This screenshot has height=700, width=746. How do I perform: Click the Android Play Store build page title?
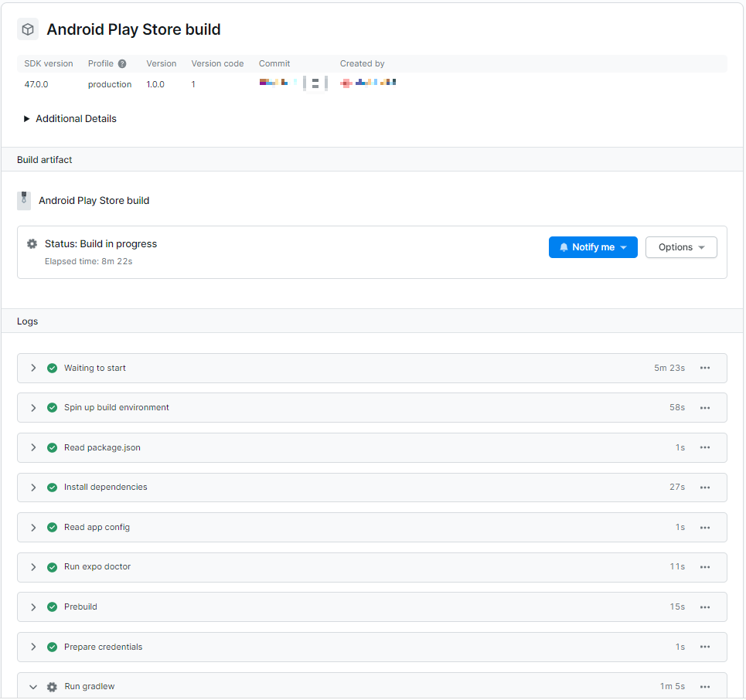coord(134,29)
